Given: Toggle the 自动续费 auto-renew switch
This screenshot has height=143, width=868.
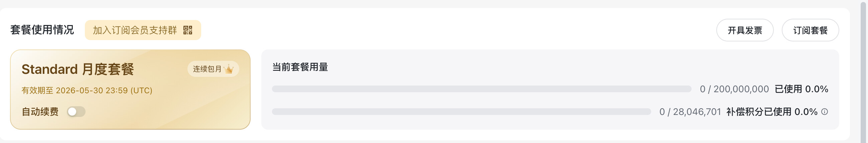Looking at the screenshot, I should pos(76,112).
